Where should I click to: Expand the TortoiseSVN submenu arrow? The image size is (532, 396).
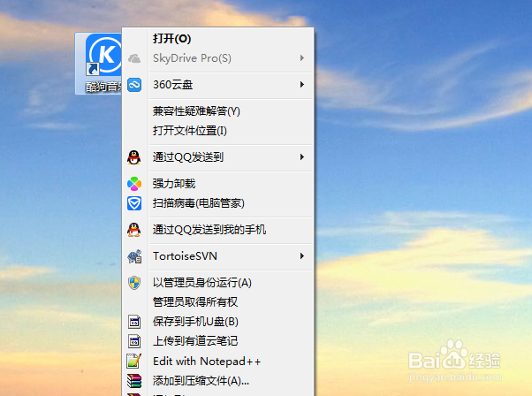point(302,255)
